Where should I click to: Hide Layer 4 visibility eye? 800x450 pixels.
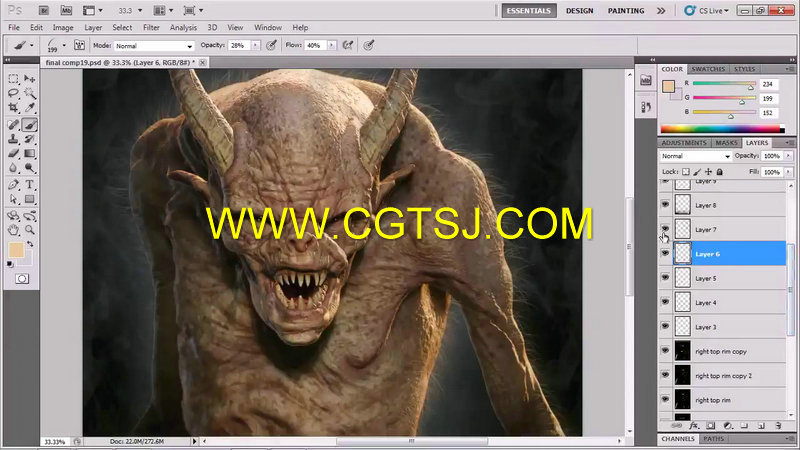tap(665, 302)
